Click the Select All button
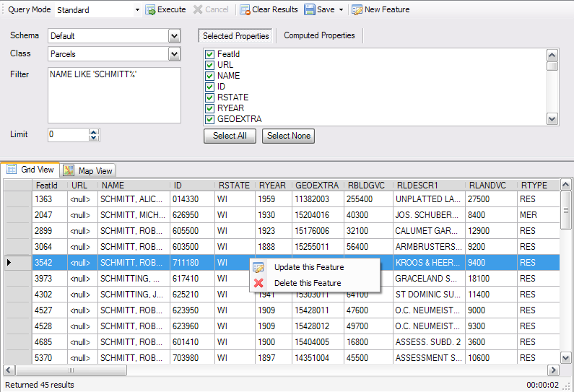The height and width of the screenshot is (392, 574). click(230, 136)
